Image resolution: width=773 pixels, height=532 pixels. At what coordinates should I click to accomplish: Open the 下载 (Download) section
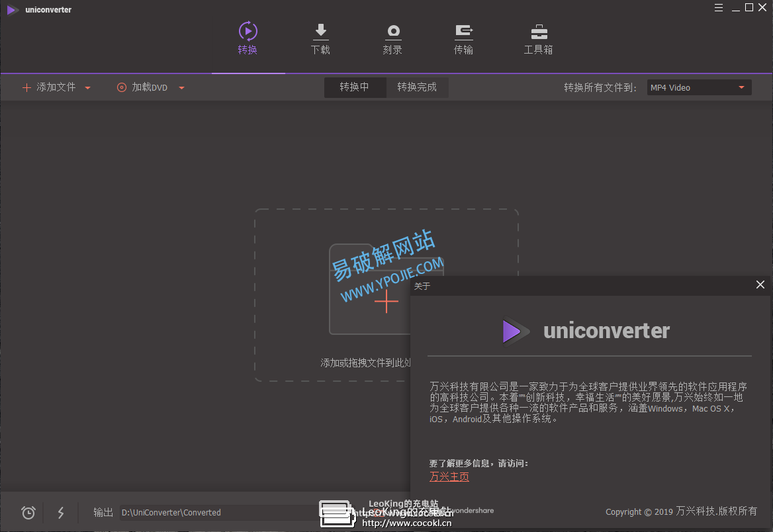pos(320,38)
